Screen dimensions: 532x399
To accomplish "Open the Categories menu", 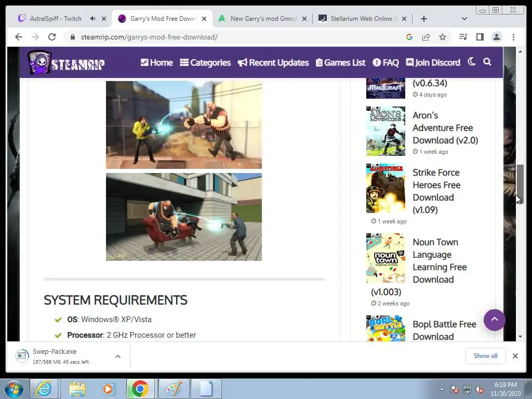I will pyautogui.click(x=205, y=62).
